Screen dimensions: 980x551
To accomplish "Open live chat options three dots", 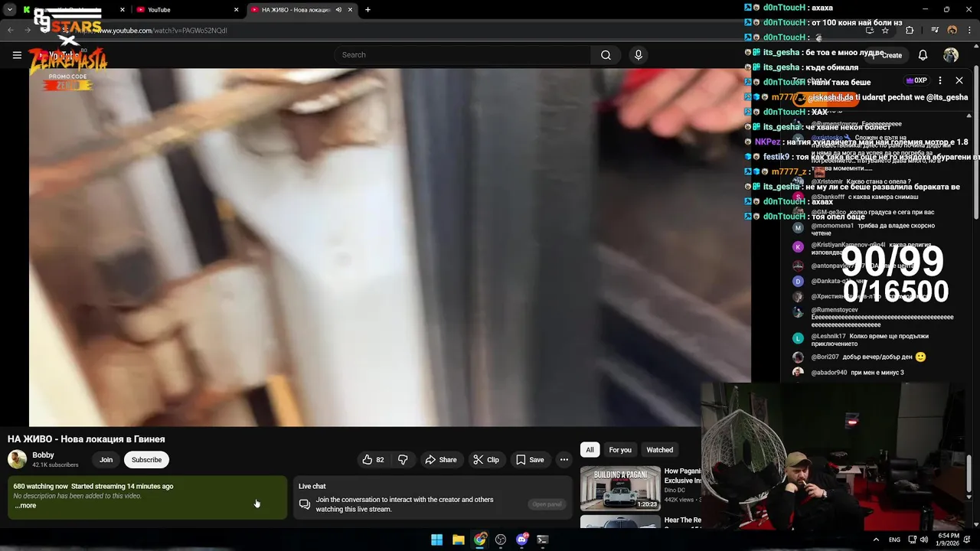I will tap(940, 80).
